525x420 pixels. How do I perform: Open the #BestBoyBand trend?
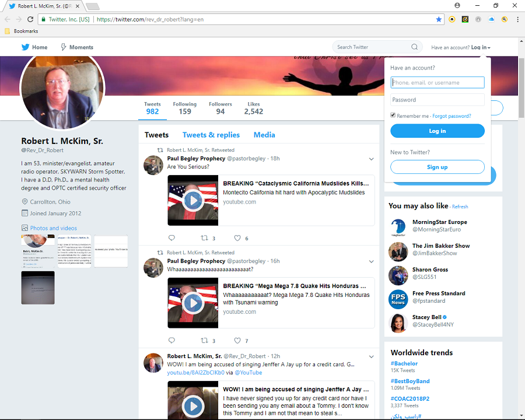tap(410, 381)
